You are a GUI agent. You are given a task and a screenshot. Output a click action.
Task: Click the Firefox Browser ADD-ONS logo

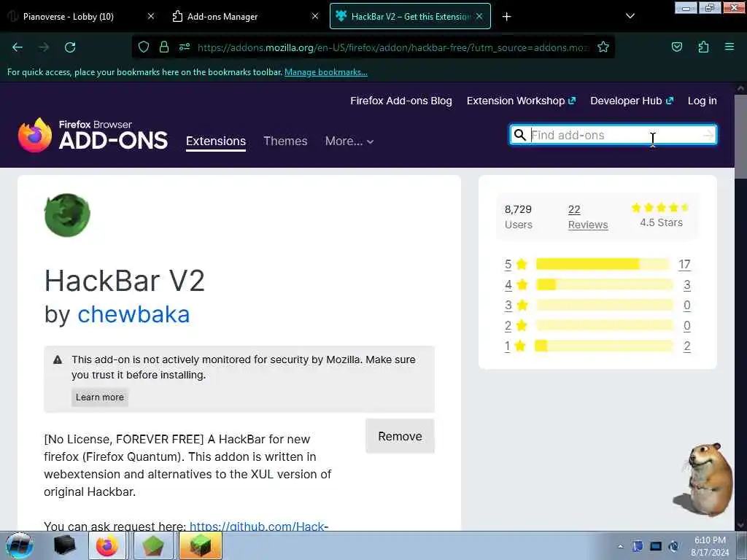point(93,135)
